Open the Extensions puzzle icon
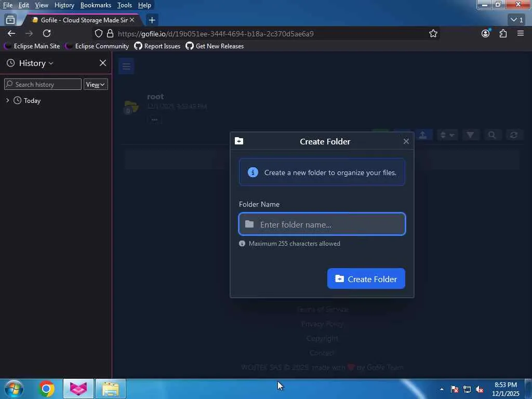The width and height of the screenshot is (532, 399). coord(503,33)
